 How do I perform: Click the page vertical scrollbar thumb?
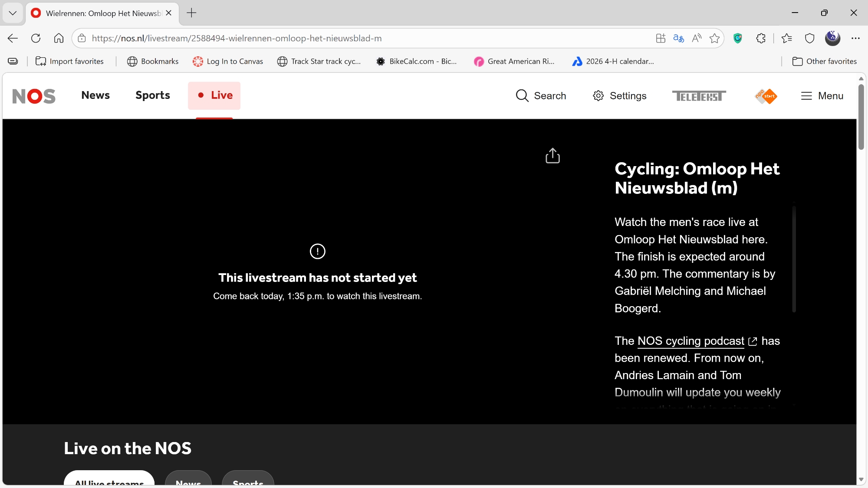pyautogui.click(x=861, y=117)
